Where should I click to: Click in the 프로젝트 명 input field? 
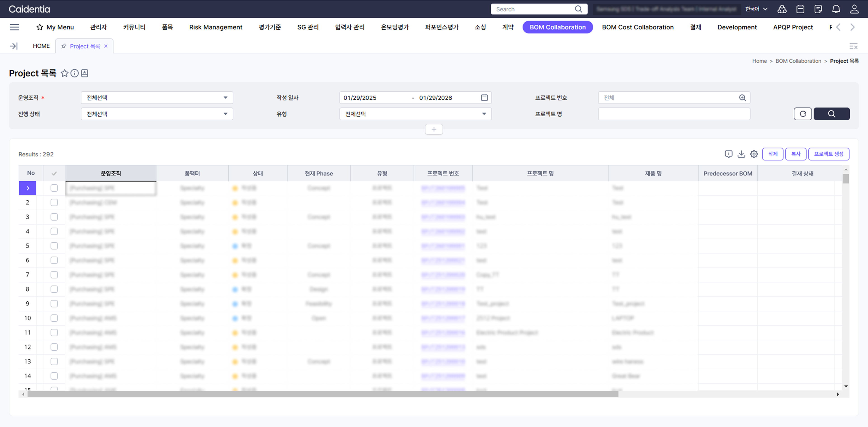point(674,114)
